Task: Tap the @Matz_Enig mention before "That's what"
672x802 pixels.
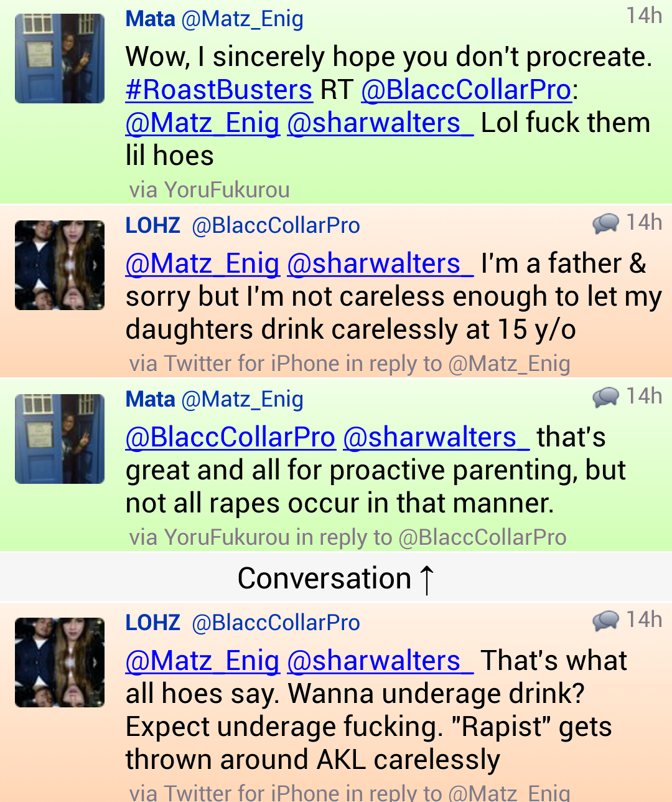Action: tap(202, 661)
